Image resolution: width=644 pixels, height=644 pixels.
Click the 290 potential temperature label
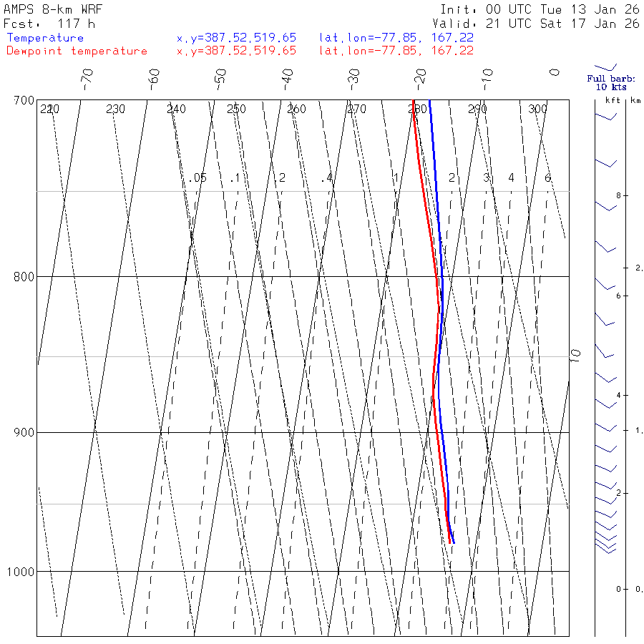click(477, 109)
